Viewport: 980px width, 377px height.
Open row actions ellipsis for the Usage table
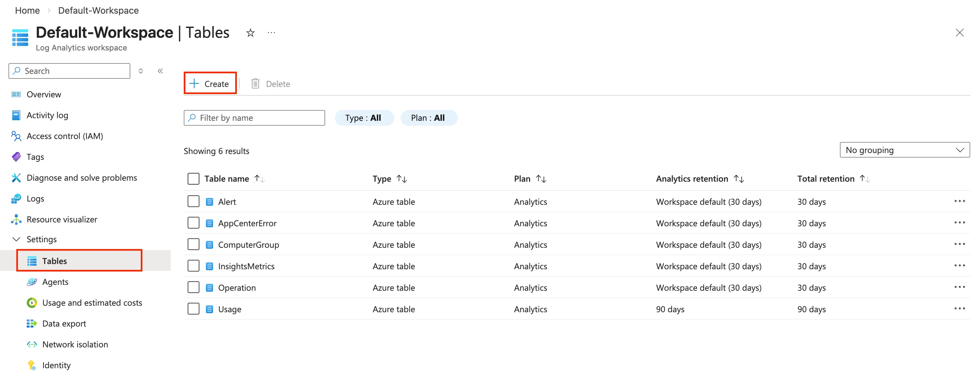click(959, 309)
